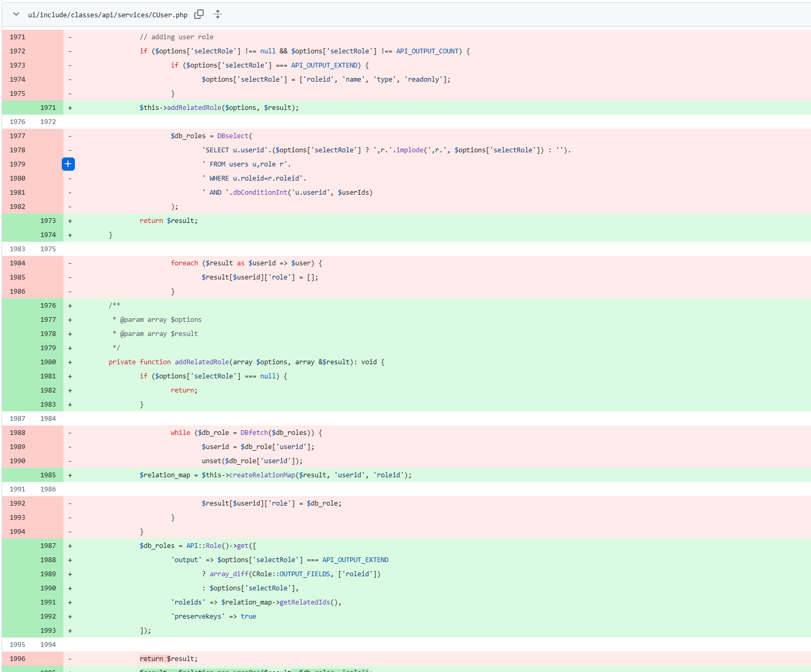Copy the CUser.php file path

coord(199,15)
